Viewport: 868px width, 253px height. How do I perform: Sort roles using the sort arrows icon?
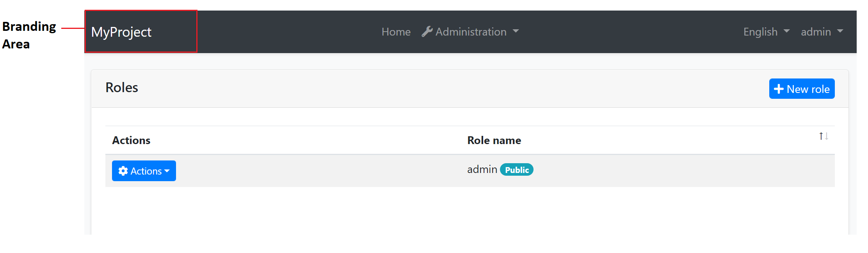(824, 136)
